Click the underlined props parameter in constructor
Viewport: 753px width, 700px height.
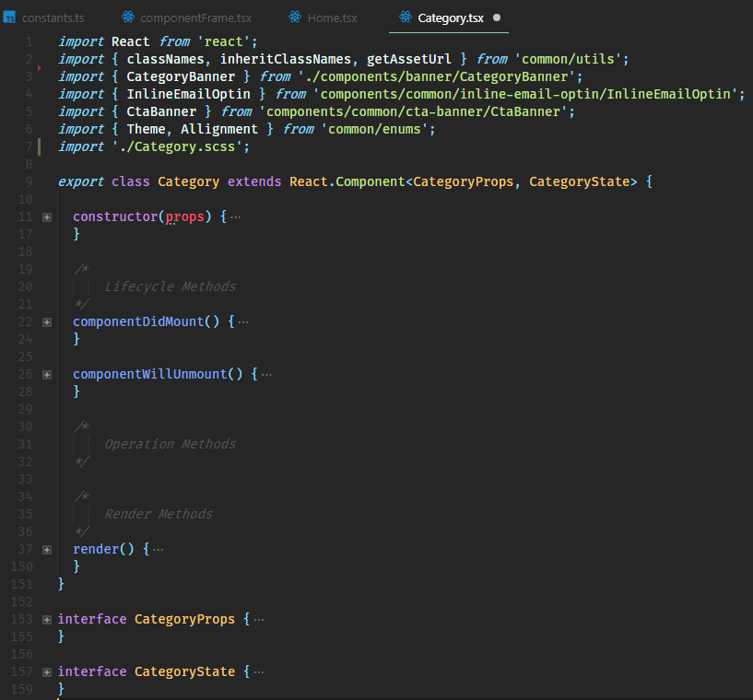click(183, 216)
